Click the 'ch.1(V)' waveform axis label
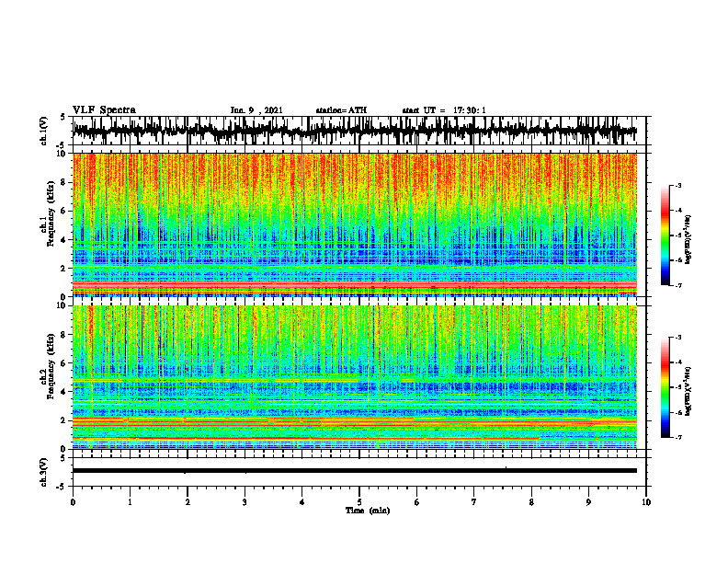 tap(44, 131)
